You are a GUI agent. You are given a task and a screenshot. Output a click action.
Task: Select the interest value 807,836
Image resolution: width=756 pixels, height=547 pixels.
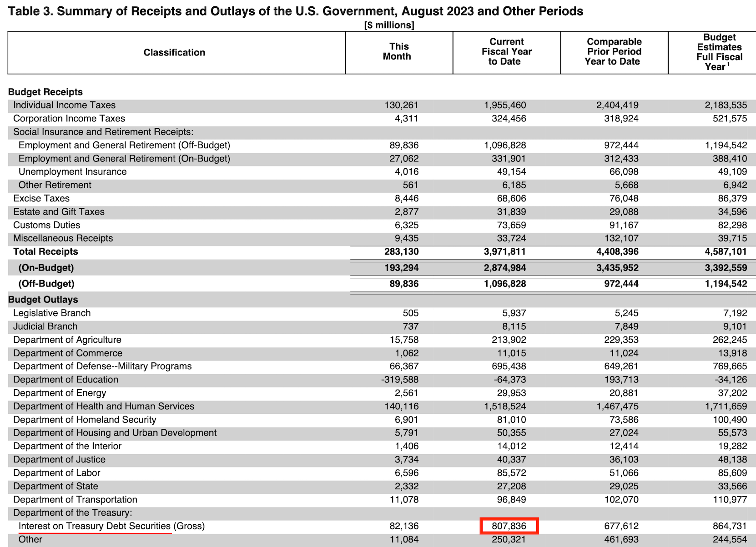[x=509, y=526]
